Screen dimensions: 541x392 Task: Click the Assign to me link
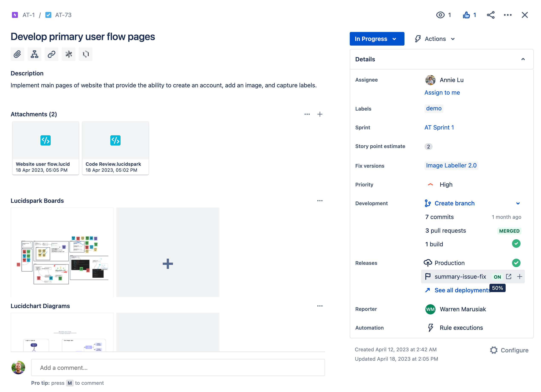442,93
